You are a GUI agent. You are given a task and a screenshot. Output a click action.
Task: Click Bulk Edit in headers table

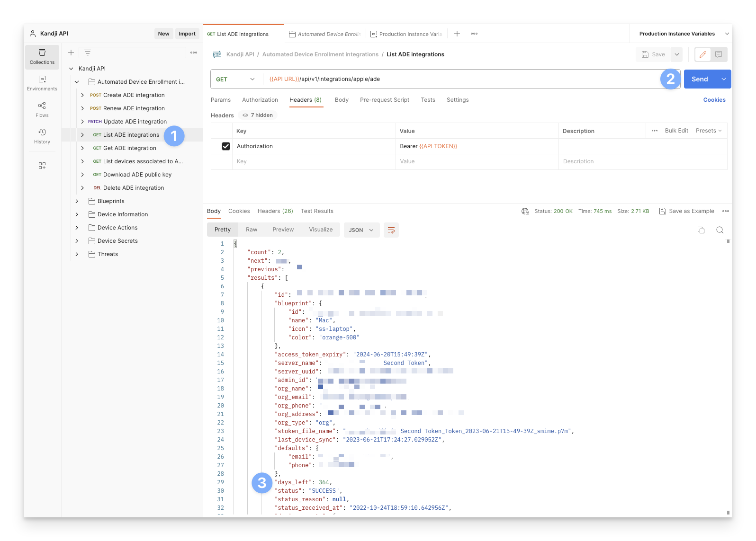pos(676,131)
